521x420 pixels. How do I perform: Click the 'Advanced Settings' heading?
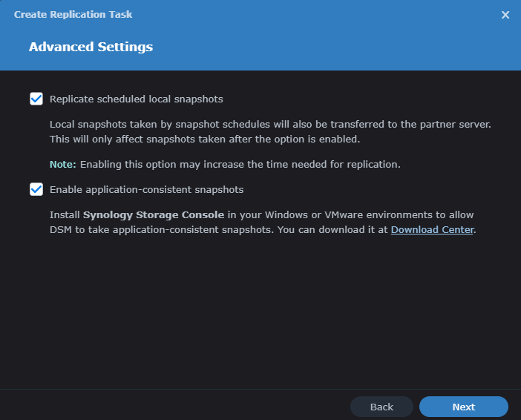point(91,47)
